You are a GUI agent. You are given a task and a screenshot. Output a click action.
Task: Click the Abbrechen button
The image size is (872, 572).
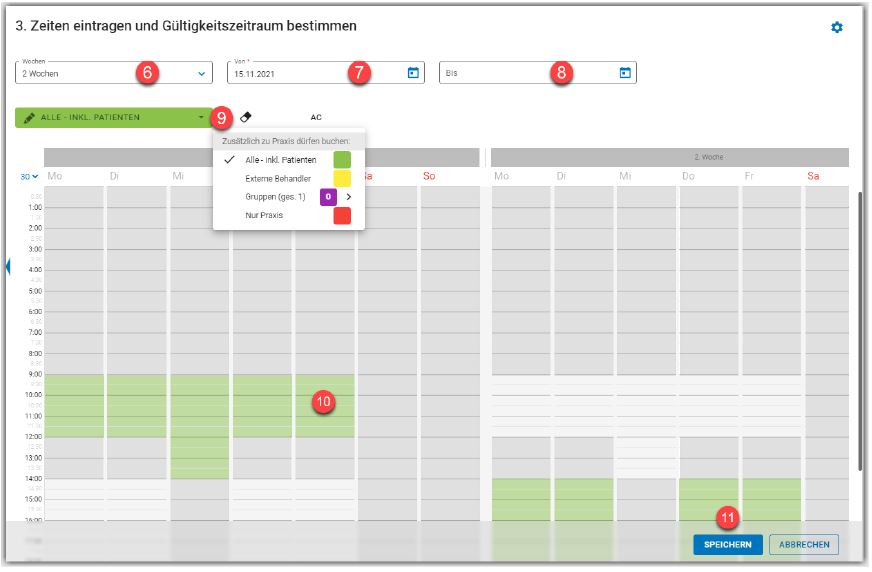tap(803, 545)
